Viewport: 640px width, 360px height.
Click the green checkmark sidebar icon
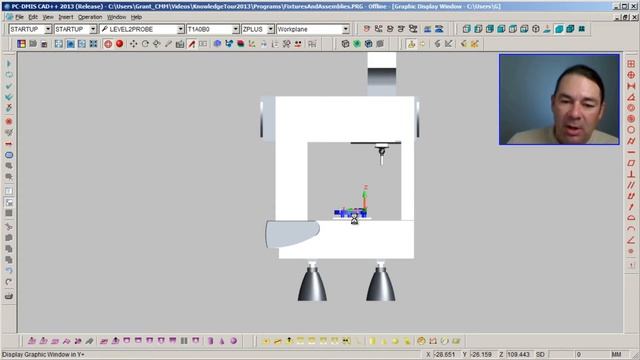[x=9, y=86]
